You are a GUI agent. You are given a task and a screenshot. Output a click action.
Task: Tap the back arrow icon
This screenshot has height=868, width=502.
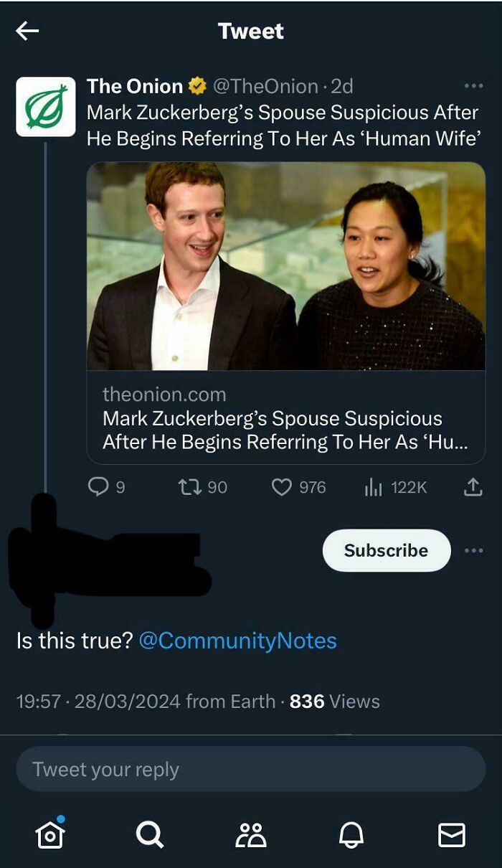[x=27, y=30]
